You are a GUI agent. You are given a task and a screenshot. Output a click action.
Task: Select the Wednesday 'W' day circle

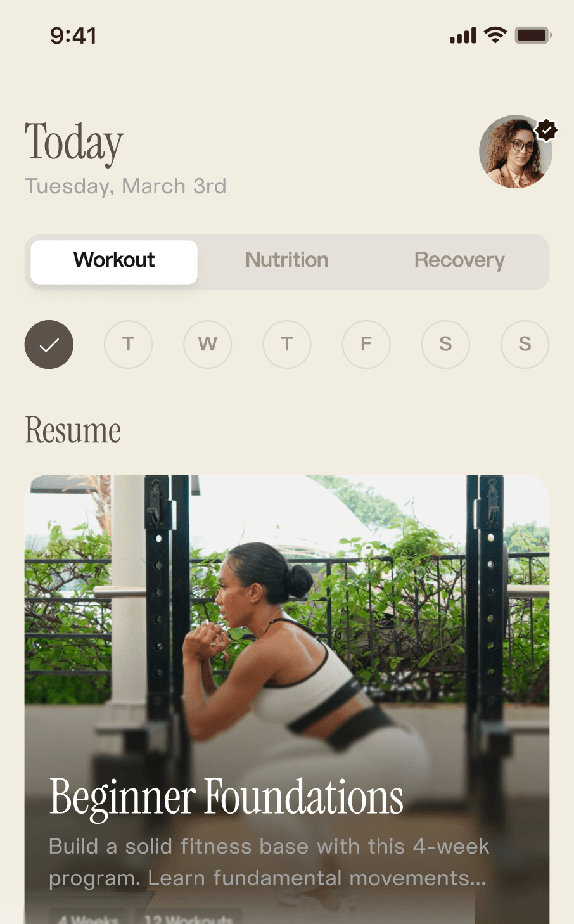(x=208, y=344)
